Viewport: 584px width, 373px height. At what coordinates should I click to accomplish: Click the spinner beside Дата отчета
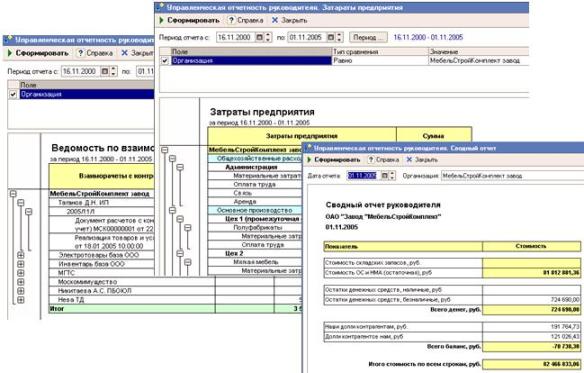392,176
